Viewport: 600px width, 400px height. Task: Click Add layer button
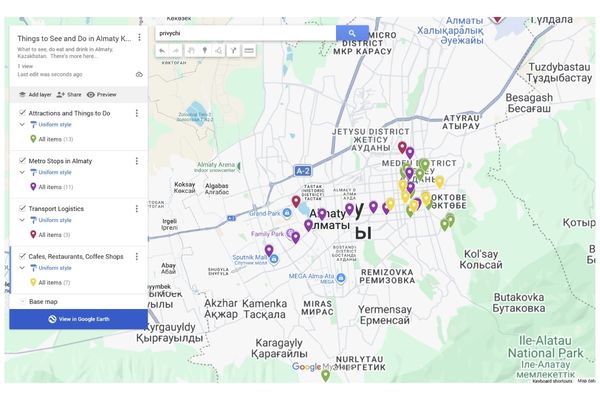(35, 95)
